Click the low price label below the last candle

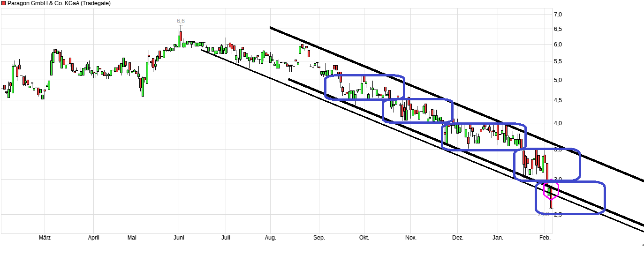(x=544, y=214)
